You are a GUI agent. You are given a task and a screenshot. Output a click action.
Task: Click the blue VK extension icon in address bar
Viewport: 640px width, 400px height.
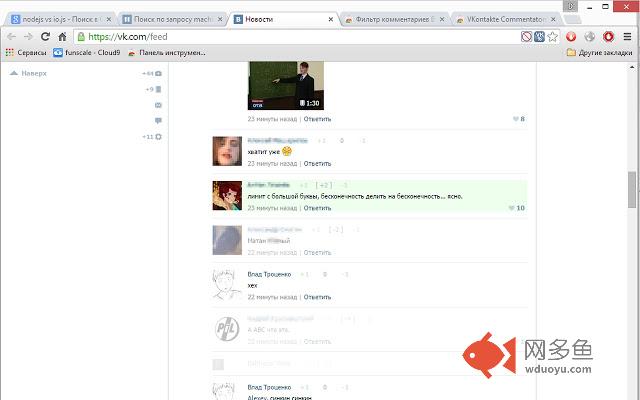point(539,37)
